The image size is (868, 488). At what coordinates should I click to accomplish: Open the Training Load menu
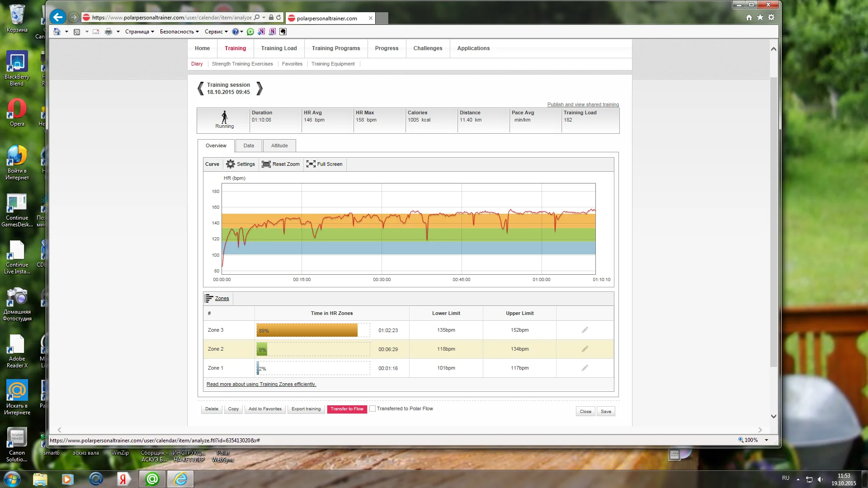point(278,48)
